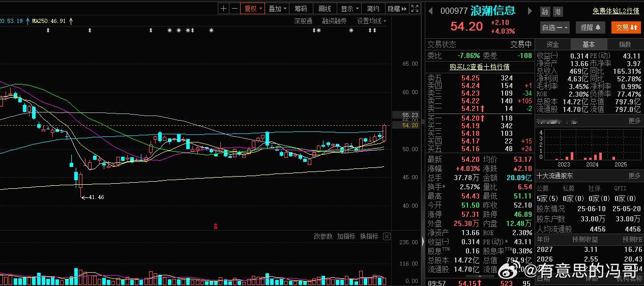Click the stock code 000977
Image resolution: width=644 pixels, height=286 pixels.
pyautogui.click(x=454, y=11)
